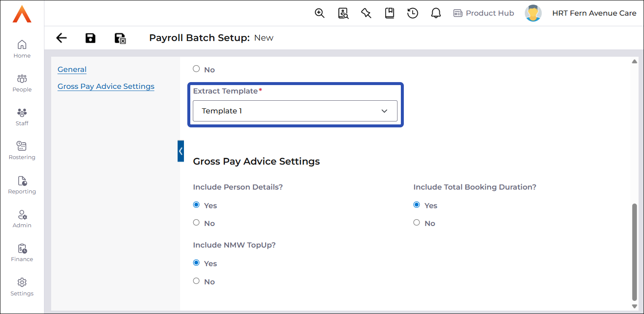644x314 pixels.
Task: Click the pin icon in header
Action: [x=366, y=13]
